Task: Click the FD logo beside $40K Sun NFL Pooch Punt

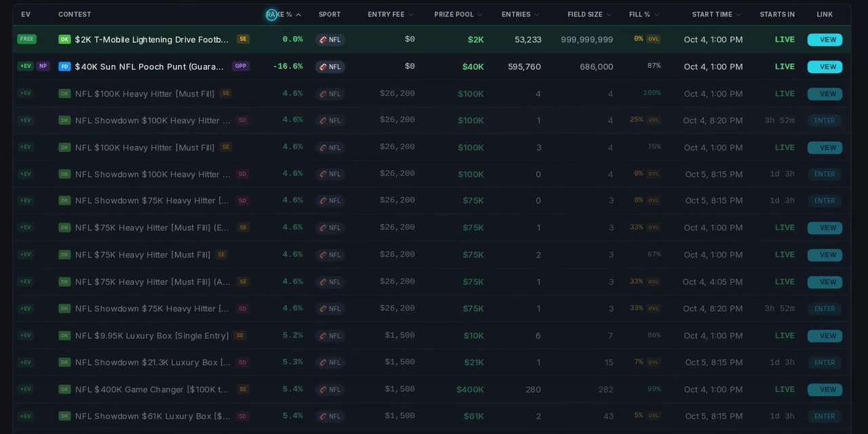Action: click(x=64, y=66)
